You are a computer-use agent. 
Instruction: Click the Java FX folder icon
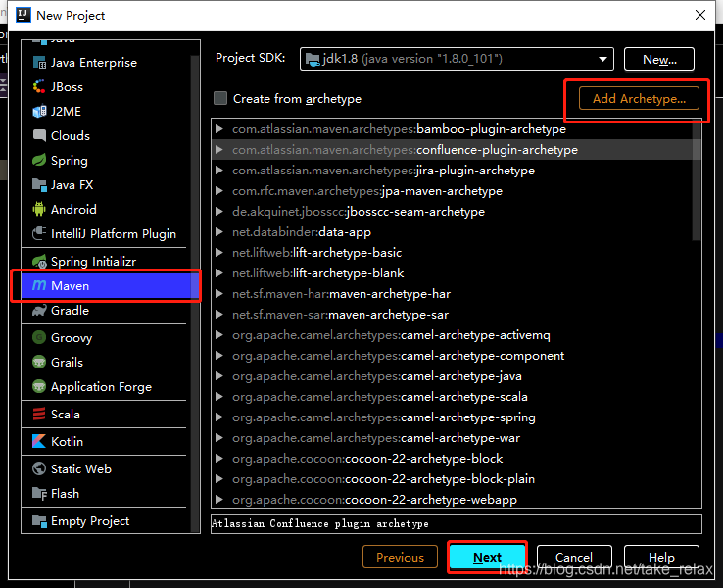pos(39,185)
